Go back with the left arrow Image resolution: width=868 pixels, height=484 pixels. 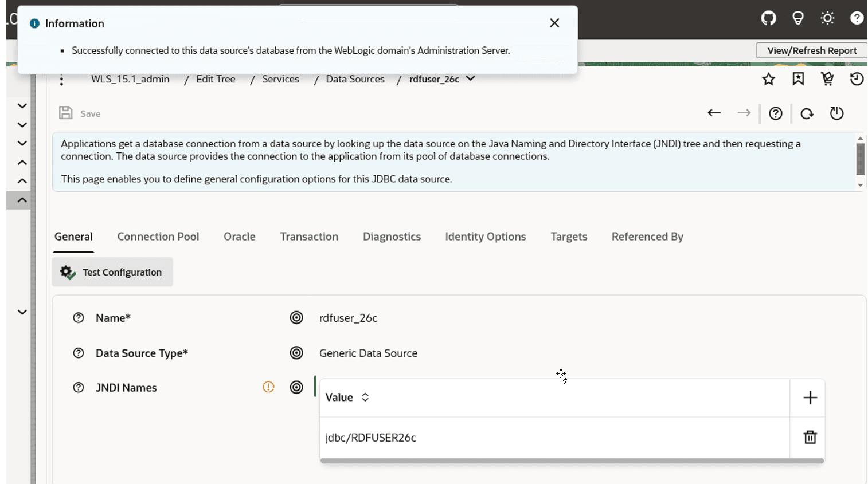[x=714, y=113]
